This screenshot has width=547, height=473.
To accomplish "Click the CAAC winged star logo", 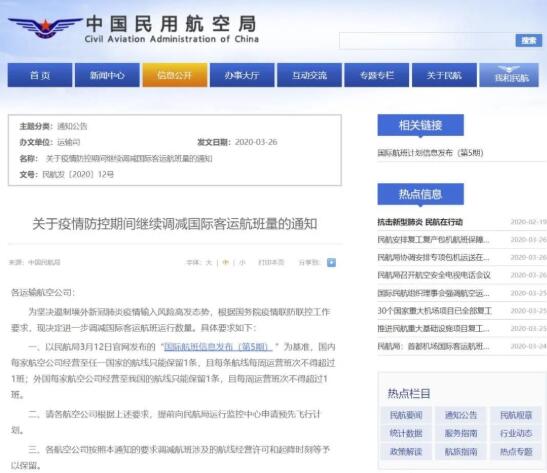I will (45, 27).
